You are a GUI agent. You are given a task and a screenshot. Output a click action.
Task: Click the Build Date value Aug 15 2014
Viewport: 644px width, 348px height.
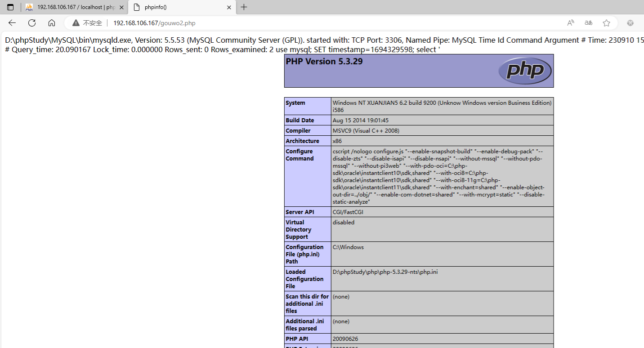361,120
